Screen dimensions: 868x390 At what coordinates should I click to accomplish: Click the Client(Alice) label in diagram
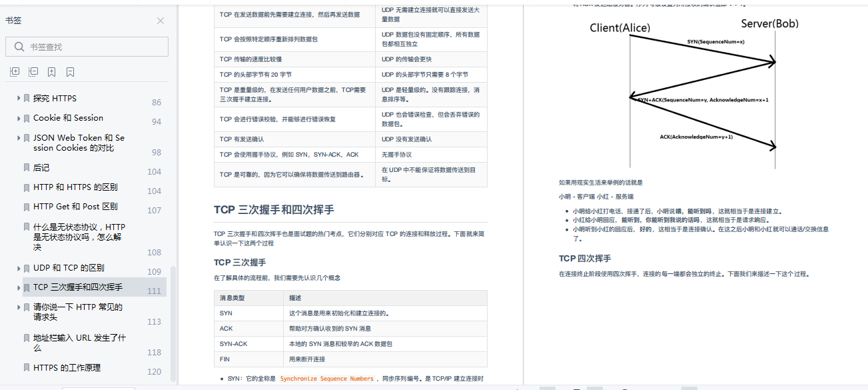pyautogui.click(x=620, y=27)
